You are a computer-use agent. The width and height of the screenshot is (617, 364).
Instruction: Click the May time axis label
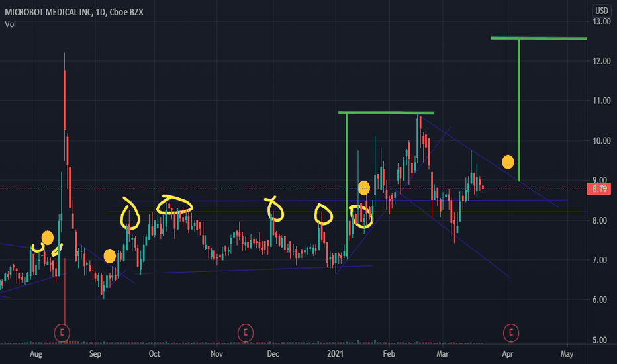(x=567, y=354)
